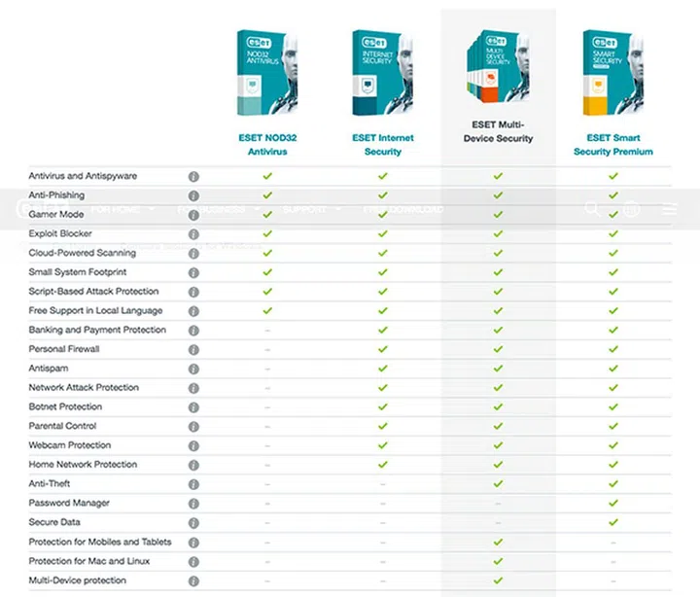Open info tooltip for Exploit Blocker
This screenshot has height=597, width=700.
tap(193, 234)
